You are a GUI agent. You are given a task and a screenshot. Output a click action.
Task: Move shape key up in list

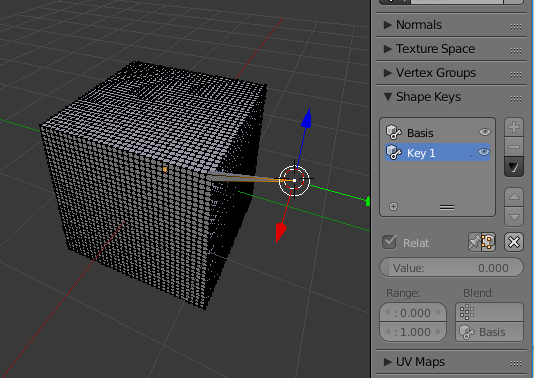514,197
